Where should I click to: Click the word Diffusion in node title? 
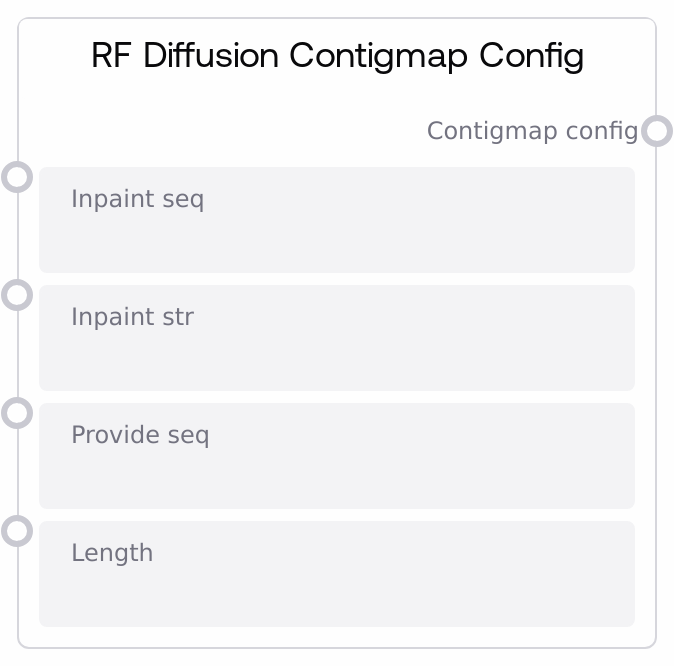212,55
